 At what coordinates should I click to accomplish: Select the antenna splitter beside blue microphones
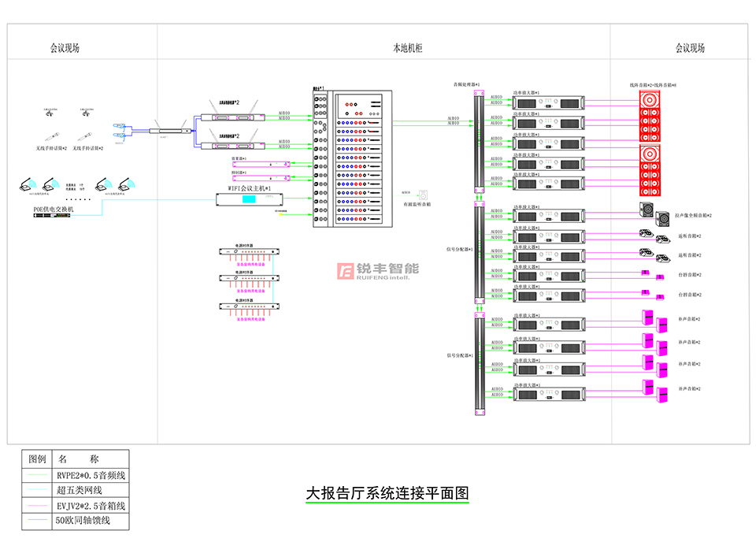pyautogui.click(x=171, y=132)
